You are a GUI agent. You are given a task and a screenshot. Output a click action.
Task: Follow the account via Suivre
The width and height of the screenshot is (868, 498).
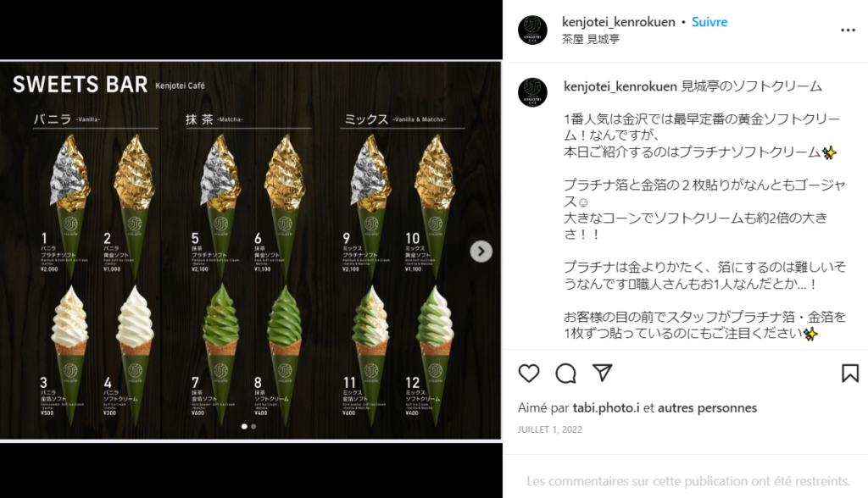[x=709, y=22]
